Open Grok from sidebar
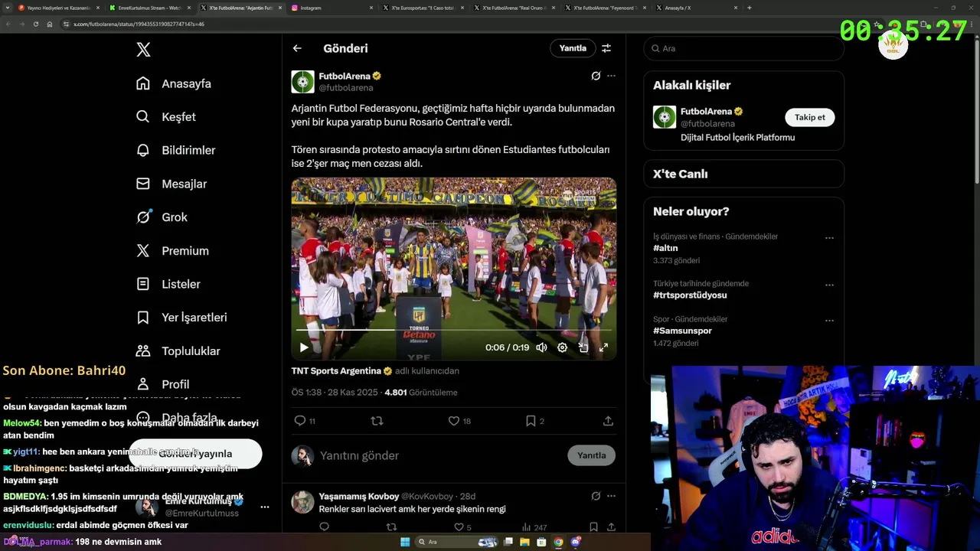 click(x=162, y=217)
